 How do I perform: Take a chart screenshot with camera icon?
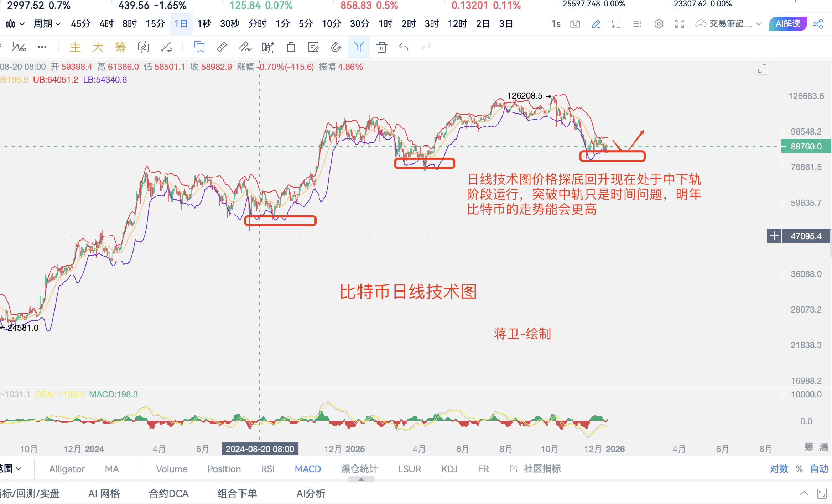[575, 24]
